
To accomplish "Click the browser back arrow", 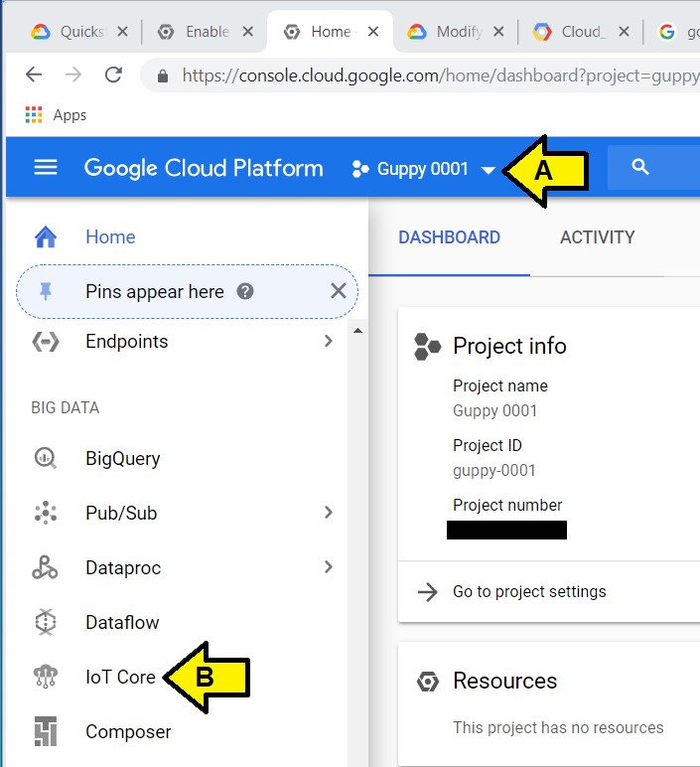I will click(34, 75).
